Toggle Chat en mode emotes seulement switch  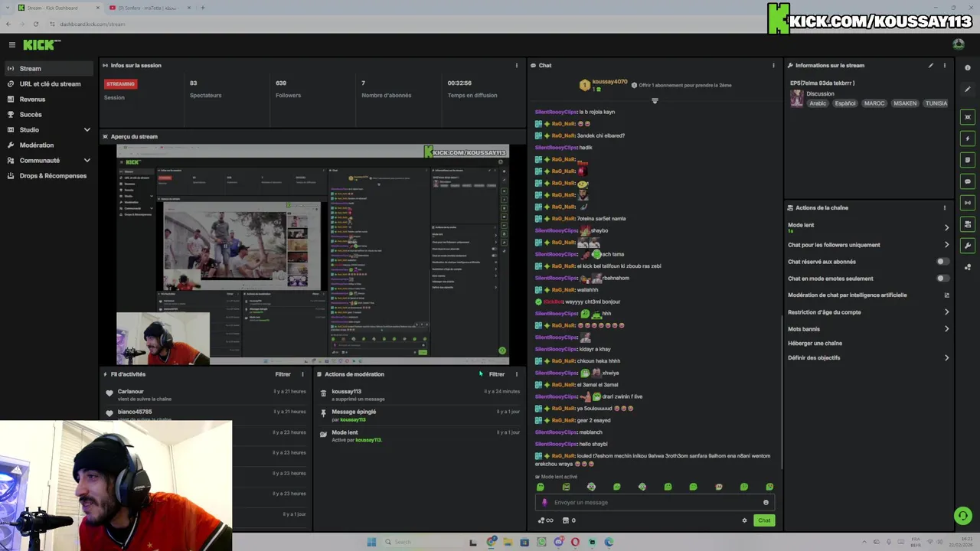(943, 279)
